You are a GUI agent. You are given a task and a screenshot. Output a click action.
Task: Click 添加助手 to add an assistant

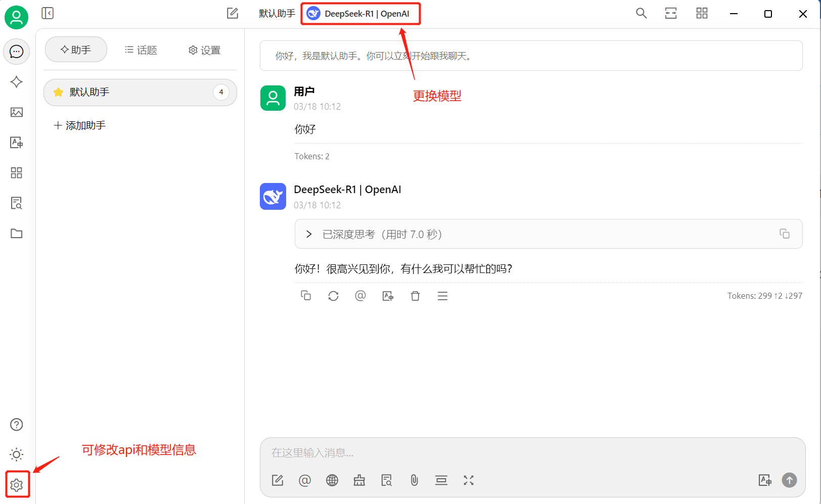tap(80, 125)
